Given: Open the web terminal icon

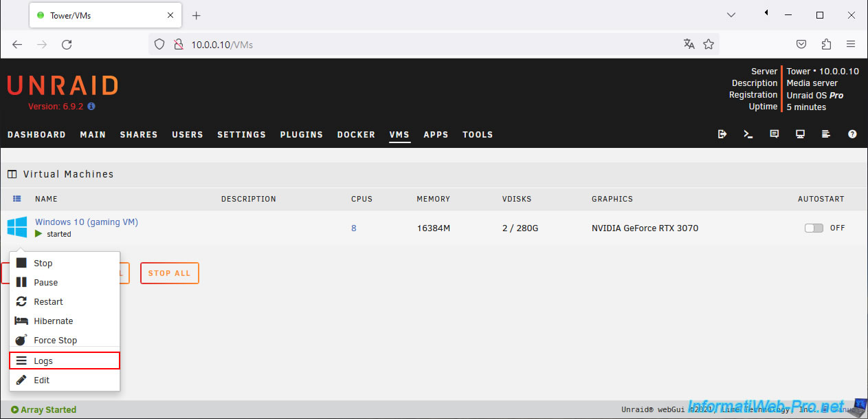Looking at the screenshot, I should click(748, 134).
